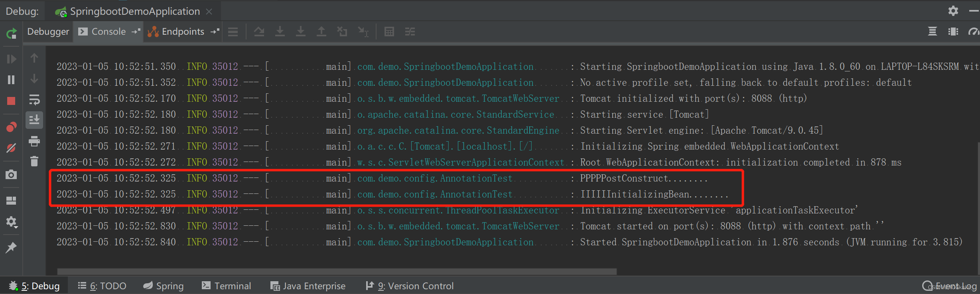
Task: Open the 5: Debug tool window
Action: pos(34,286)
